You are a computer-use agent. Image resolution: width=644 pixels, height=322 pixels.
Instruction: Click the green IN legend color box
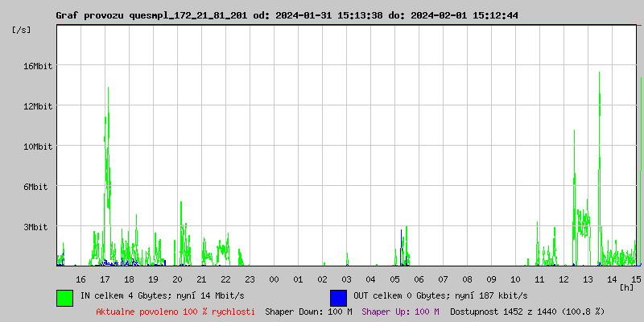(64, 297)
